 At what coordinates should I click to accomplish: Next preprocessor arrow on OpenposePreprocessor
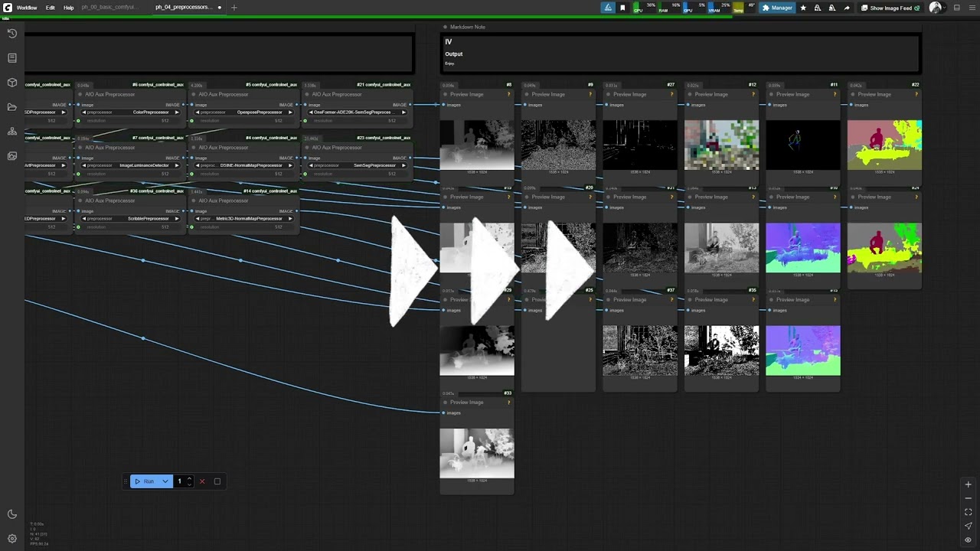click(x=290, y=112)
